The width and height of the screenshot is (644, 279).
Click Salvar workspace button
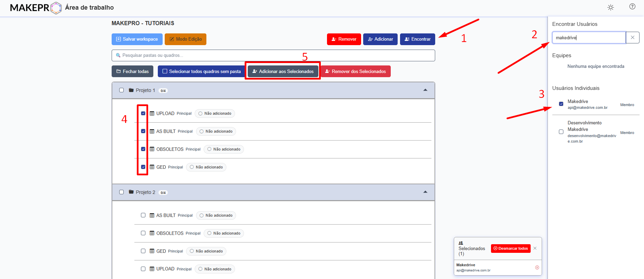[137, 39]
